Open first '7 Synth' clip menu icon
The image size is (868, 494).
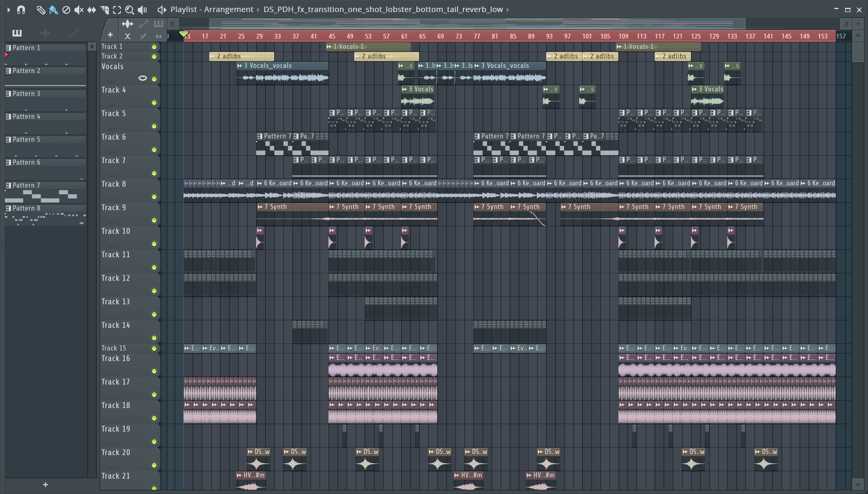tap(260, 207)
